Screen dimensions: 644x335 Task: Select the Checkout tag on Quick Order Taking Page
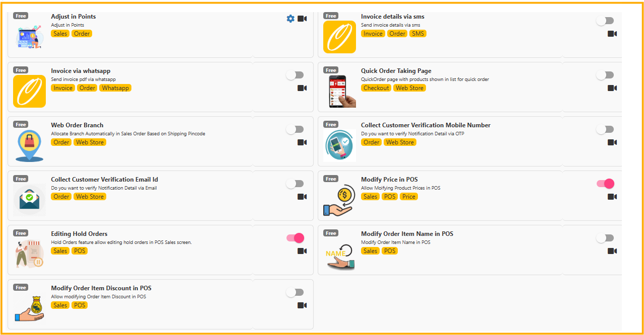376,88
